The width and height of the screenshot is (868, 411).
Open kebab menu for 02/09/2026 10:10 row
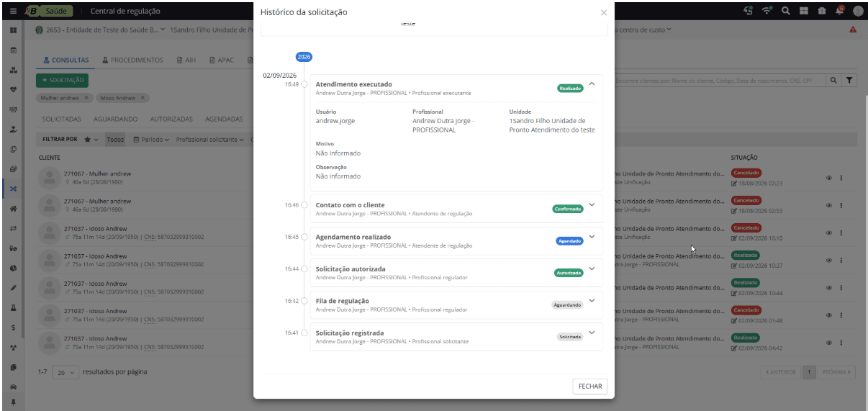point(841,232)
